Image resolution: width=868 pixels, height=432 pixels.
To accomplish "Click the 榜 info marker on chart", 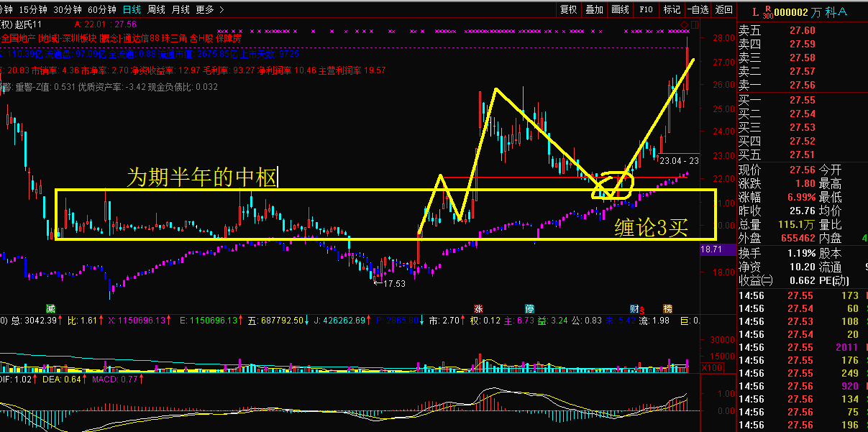I will pos(667,308).
